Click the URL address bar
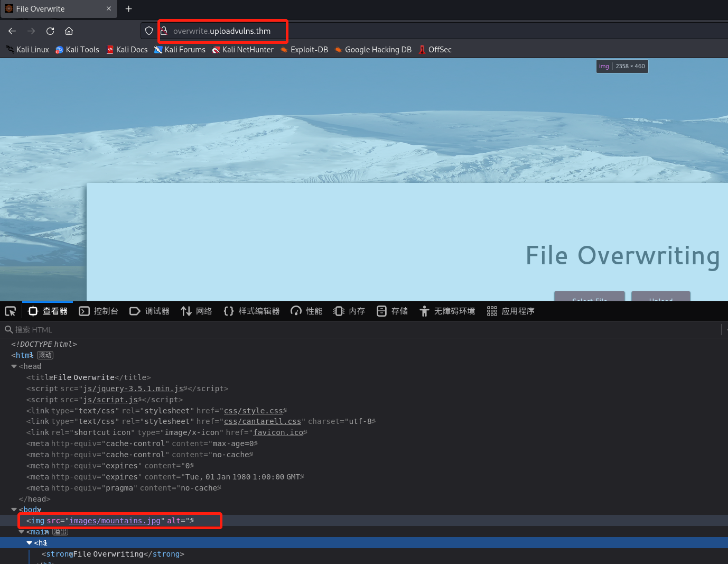The height and width of the screenshot is (564, 728). click(x=370, y=31)
